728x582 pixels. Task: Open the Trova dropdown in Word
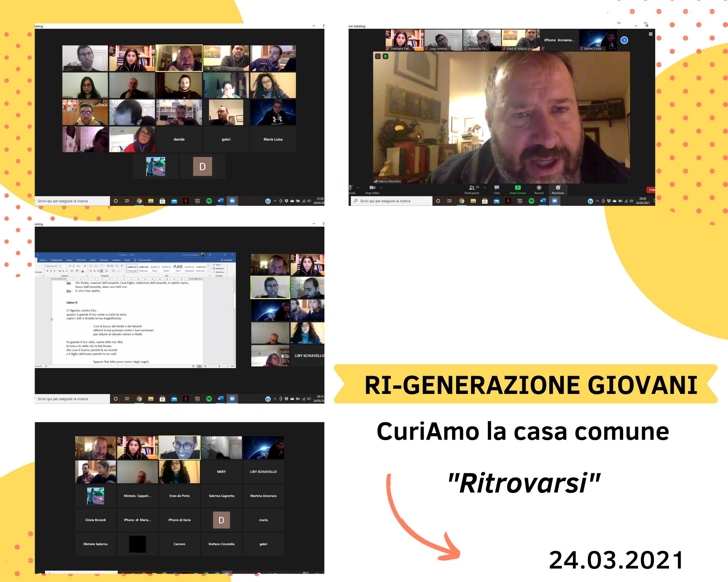[218, 265]
